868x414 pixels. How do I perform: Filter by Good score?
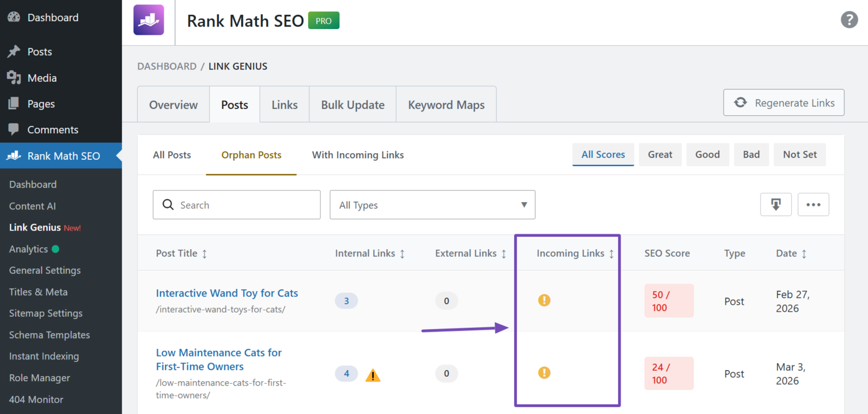707,154
